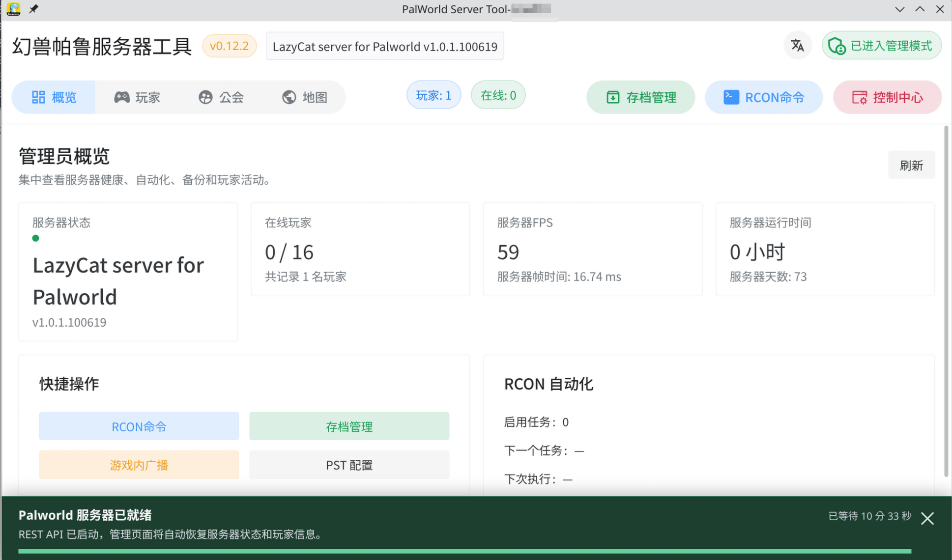The height and width of the screenshot is (560, 952).
Task: Click the 服务器天数: 73 text
Action: click(x=768, y=277)
